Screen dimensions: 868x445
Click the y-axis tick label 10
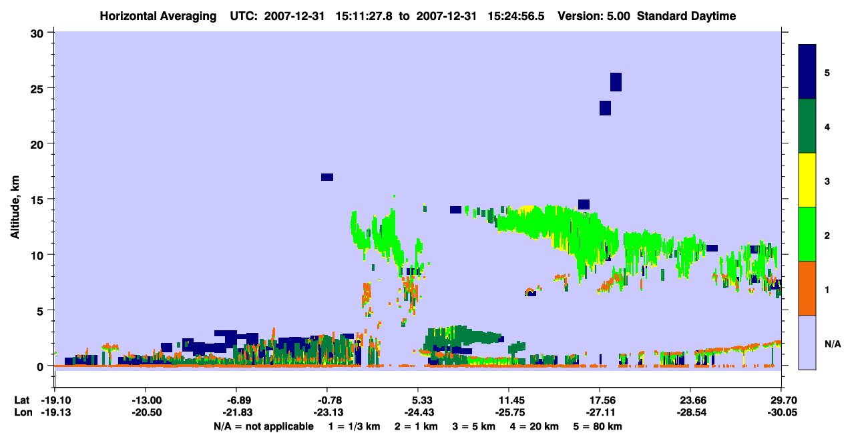coord(39,255)
